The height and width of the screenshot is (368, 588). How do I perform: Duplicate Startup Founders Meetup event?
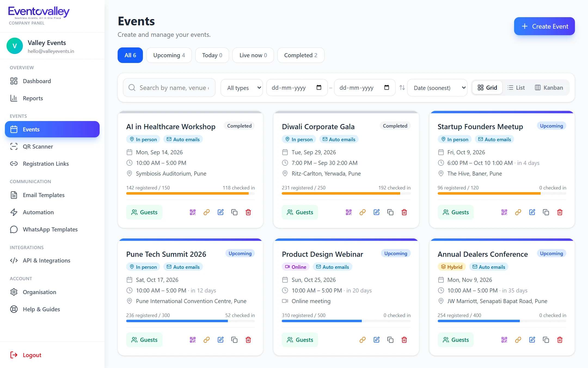(546, 212)
